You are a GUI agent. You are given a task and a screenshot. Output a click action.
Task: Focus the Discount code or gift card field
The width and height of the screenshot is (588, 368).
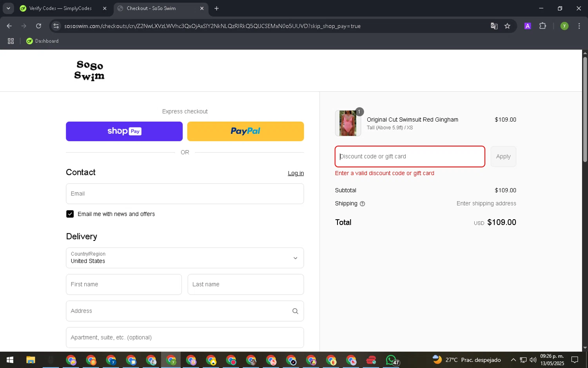coord(410,157)
